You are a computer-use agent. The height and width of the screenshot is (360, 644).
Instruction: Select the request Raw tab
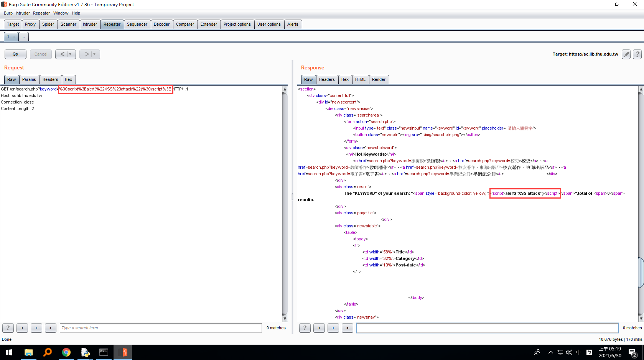(12, 79)
